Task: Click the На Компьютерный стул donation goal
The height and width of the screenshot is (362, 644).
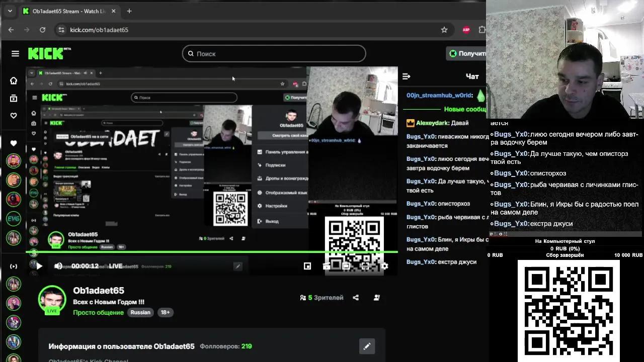Action: (x=565, y=241)
